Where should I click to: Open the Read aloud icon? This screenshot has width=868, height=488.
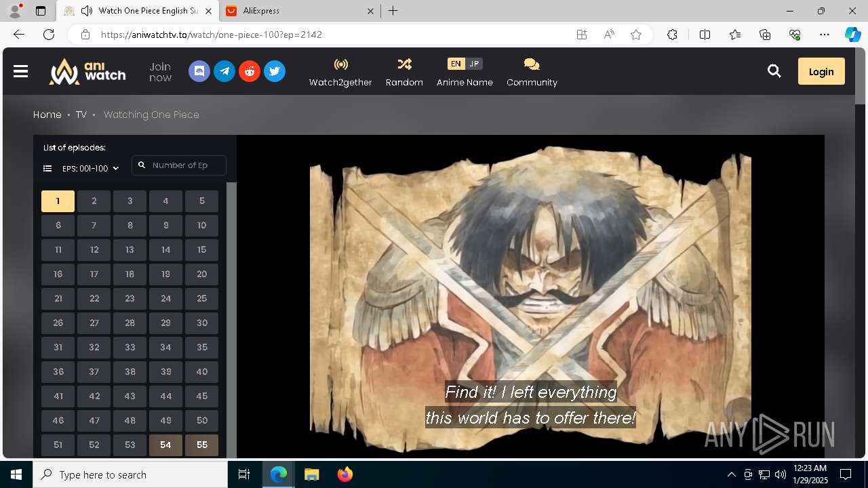tap(609, 35)
